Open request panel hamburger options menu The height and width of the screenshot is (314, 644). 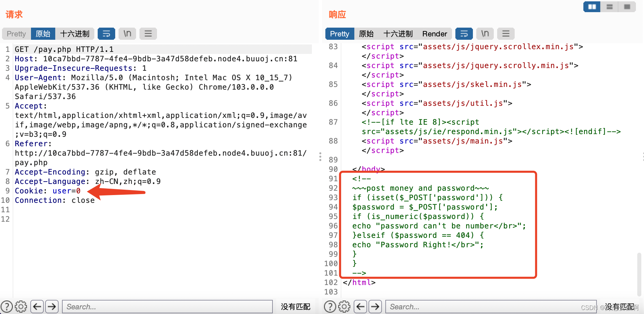coord(148,34)
